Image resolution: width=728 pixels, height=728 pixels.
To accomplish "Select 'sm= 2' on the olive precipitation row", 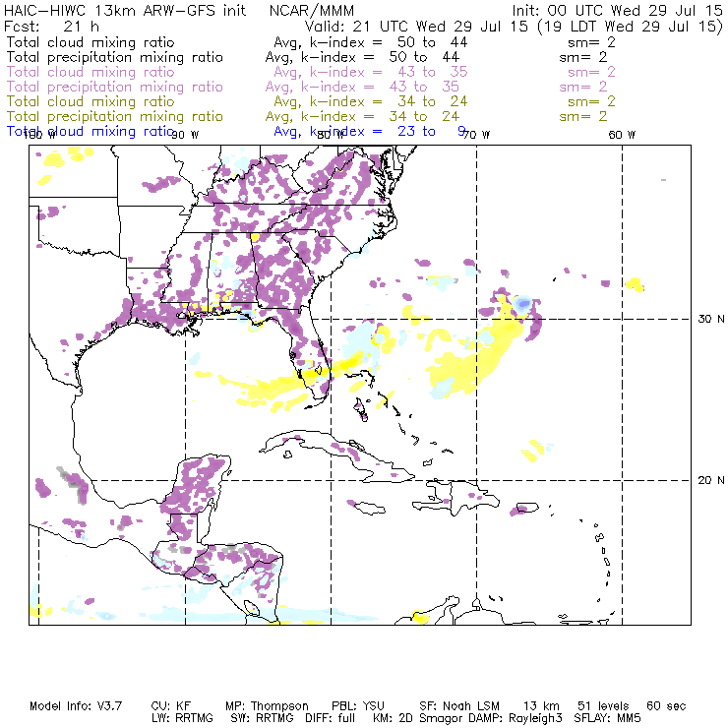I will point(583,116).
